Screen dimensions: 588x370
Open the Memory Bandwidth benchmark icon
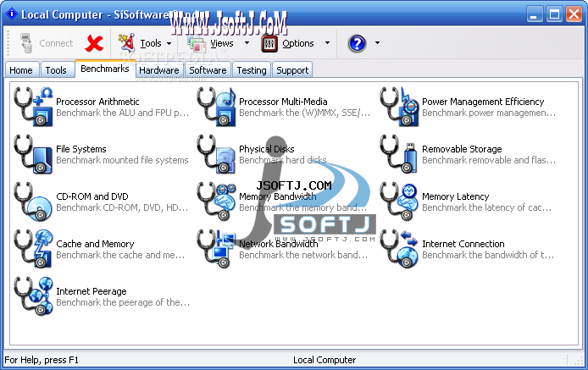[216, 202]
